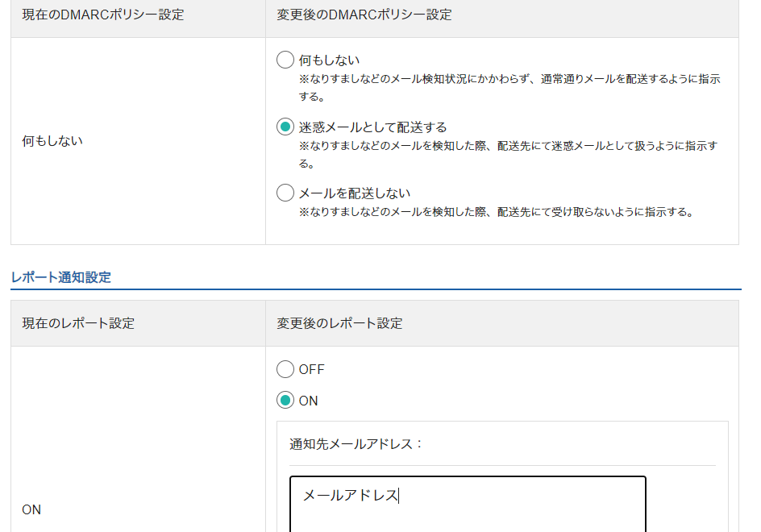Click the 通知先メールアドレス label

[356, 444]
